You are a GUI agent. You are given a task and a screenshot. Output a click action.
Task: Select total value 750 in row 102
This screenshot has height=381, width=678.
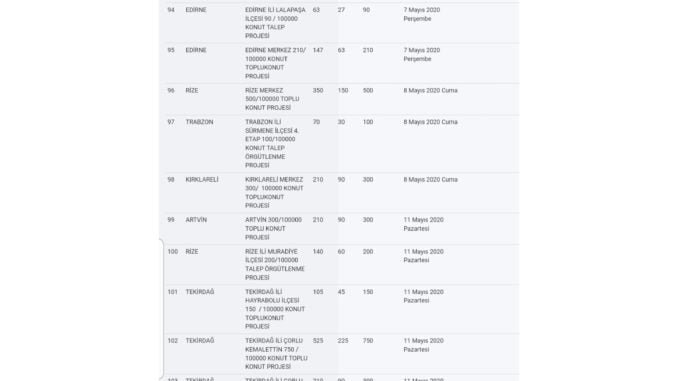click(x=368, y=341)
